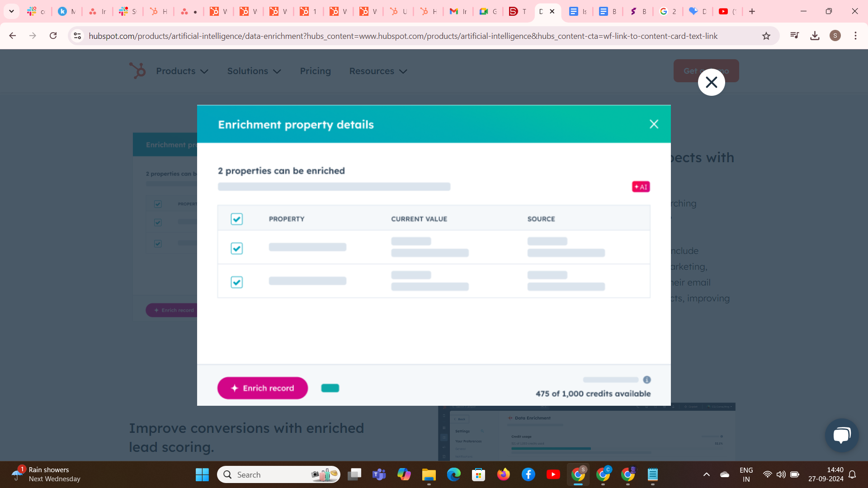Click the modal close X button
The width and height of the screenshot is (868, 488).
pos(654,124)
